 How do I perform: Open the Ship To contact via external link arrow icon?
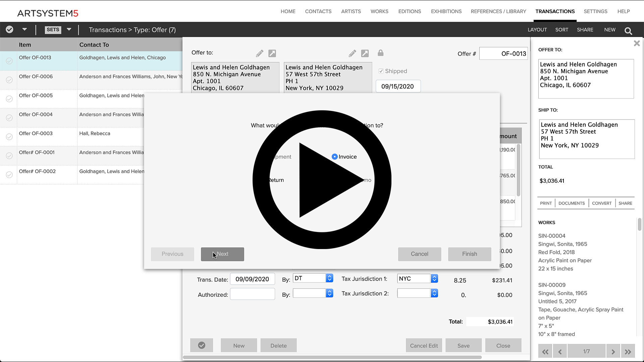[x=365, y=53]
